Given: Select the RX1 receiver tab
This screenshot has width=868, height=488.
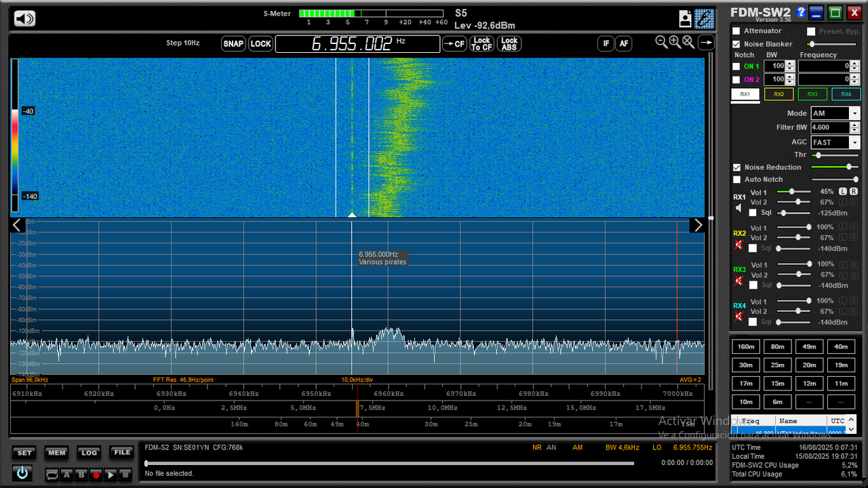Looking at the screenshot, I should click(x=745, y=94).
